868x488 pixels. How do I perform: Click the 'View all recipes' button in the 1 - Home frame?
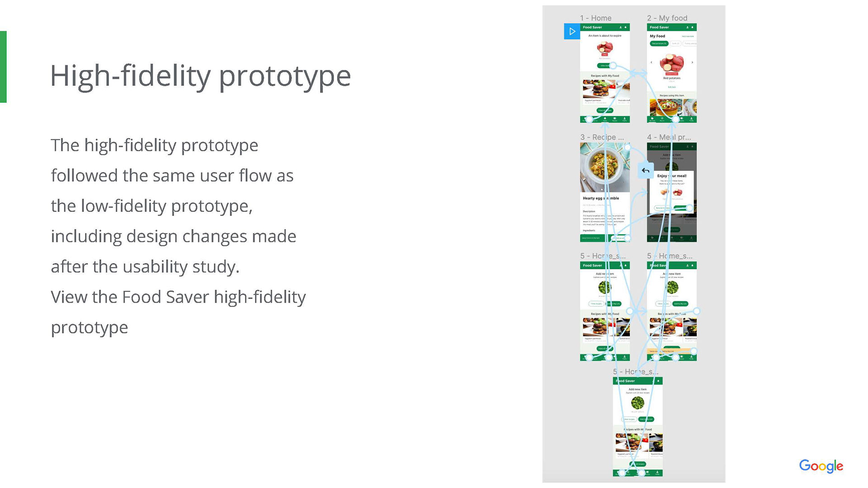[605, 110]
